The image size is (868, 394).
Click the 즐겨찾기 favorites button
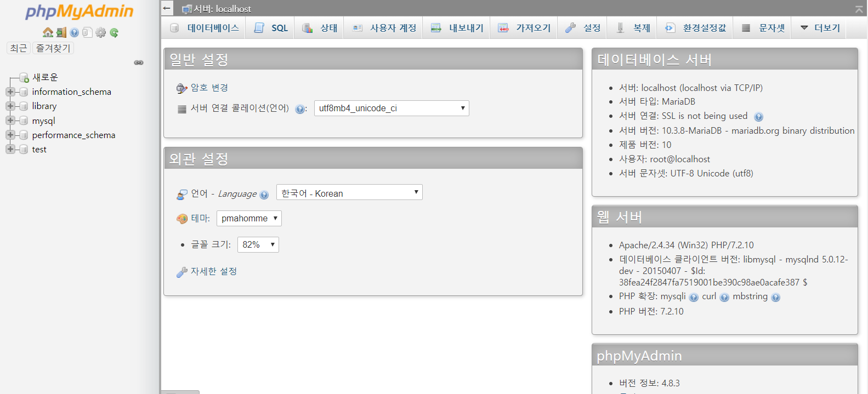[53, 48]
